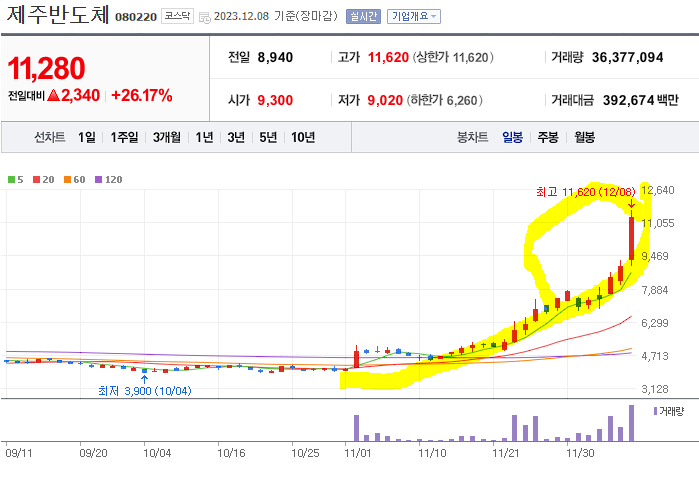Select the 3년 line chart period
699x480 pixels.
point(236,137)
